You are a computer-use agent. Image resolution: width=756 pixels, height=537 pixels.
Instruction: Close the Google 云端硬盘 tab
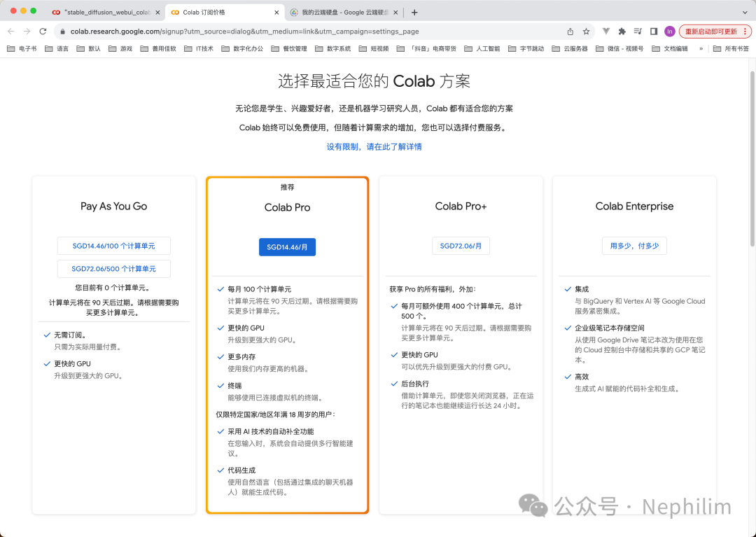pos(395,13)
